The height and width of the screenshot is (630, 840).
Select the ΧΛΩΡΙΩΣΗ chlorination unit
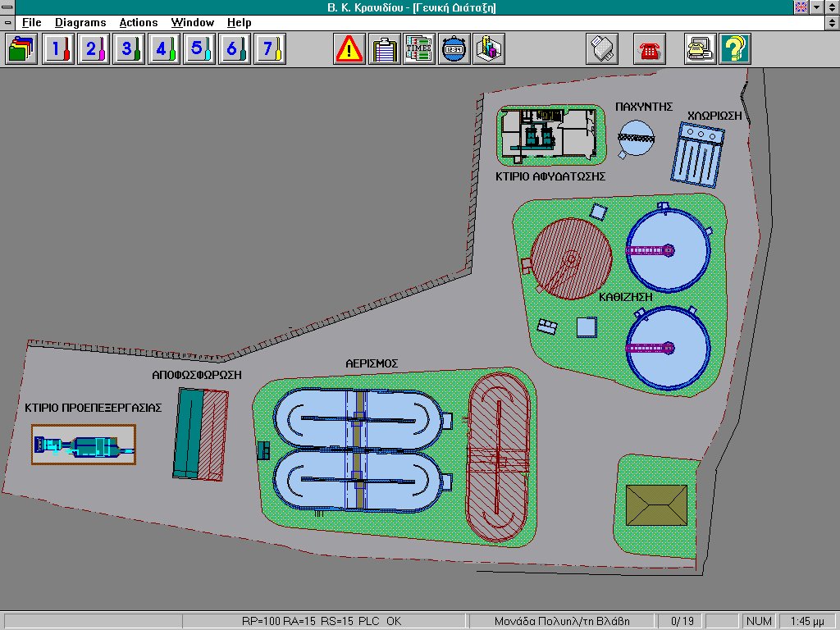[696, 153]
